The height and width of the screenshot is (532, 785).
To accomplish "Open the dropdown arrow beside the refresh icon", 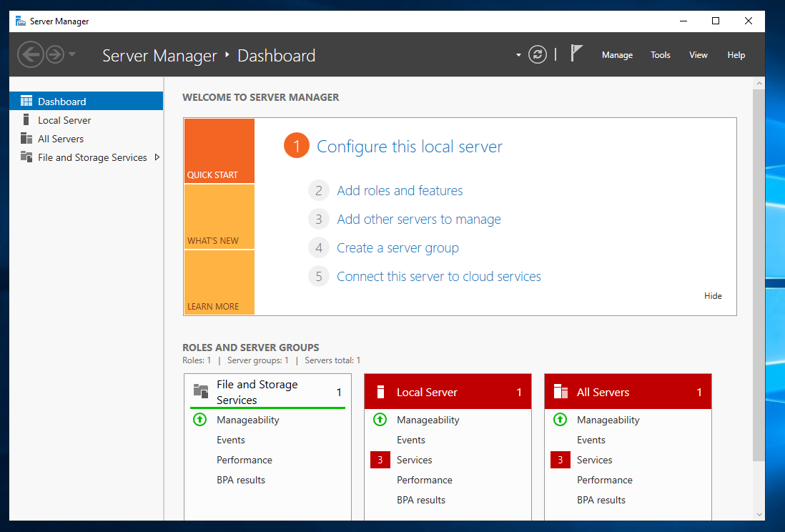I will 518,55.
